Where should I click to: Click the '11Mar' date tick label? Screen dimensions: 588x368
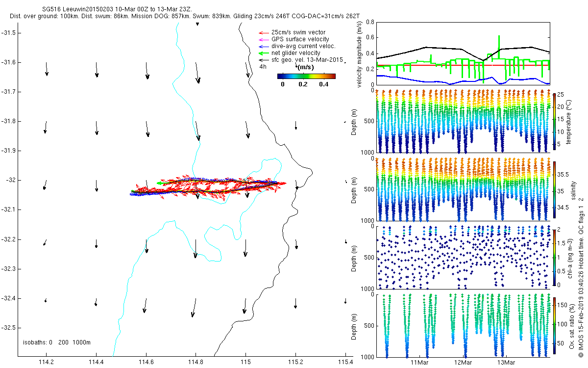coord(419,363)
